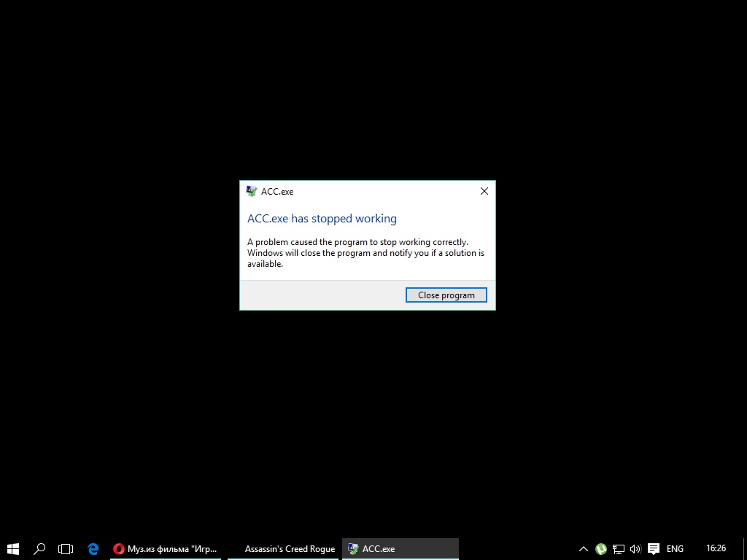Click the 'ACC.exe has stopped working' heading
Image resolution: width=747 pixels, height=560 pixels.
coord(322,219)
